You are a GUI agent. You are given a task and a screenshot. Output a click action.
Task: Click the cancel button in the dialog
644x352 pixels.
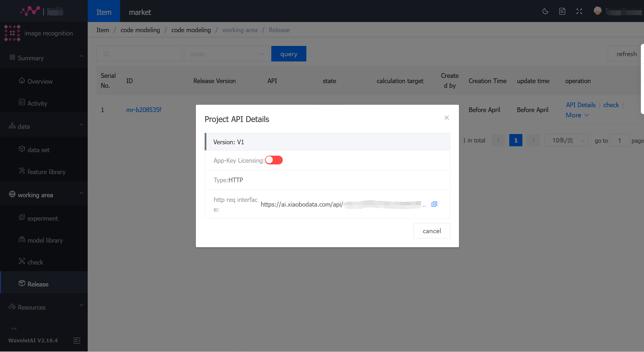[431, 231]
